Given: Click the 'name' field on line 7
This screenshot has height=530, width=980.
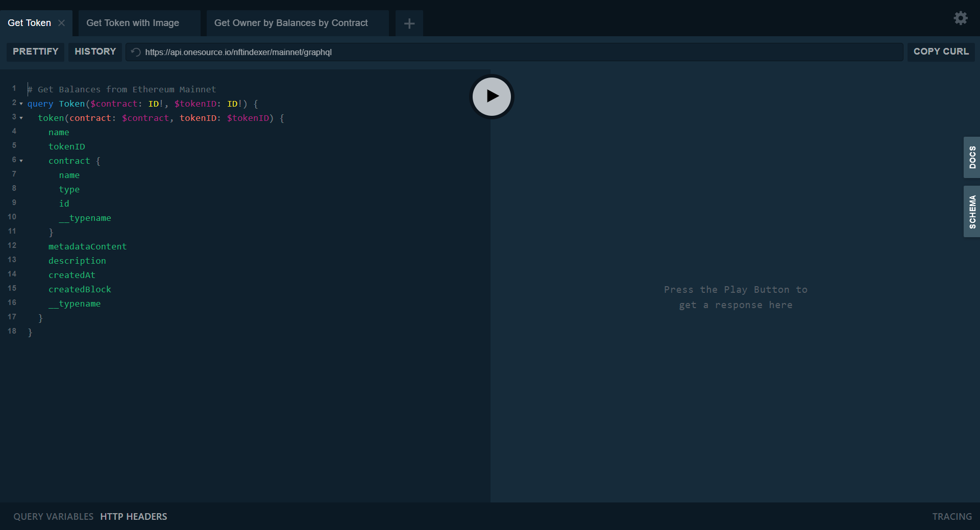Looking at the screenshot, I should 69,175.
